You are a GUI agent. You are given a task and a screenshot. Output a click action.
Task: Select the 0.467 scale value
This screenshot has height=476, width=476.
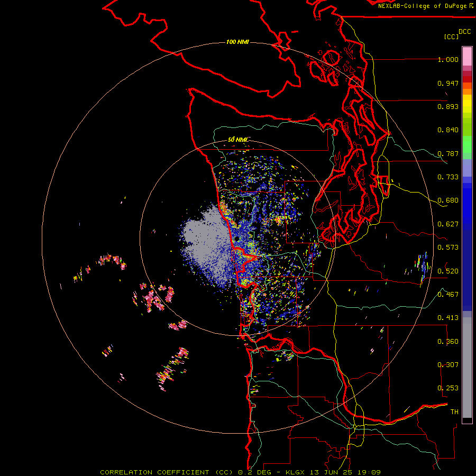(448, 295)
